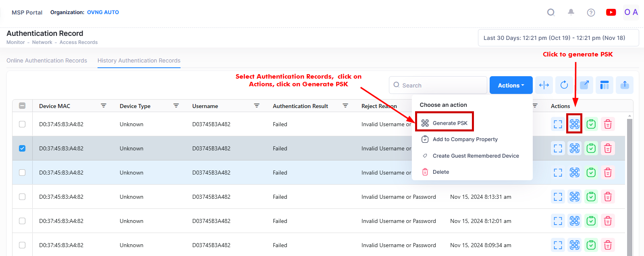Open the table columns layout icon
The image size is (644, 256).
point(605,85)
